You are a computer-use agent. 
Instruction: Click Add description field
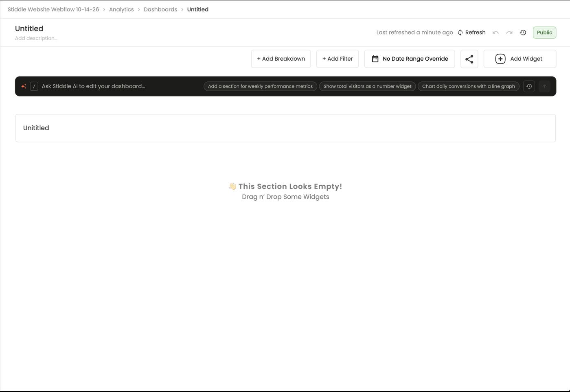click(36, 38)
